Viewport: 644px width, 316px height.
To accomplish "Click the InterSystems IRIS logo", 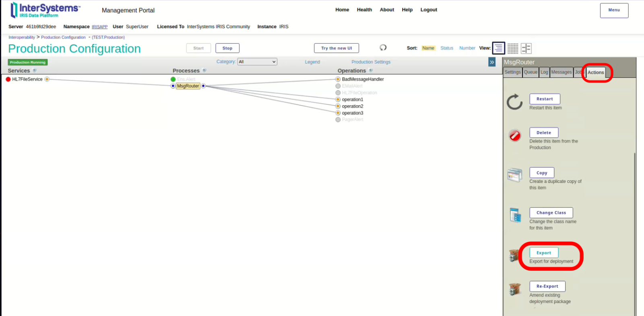I will 45,10.
